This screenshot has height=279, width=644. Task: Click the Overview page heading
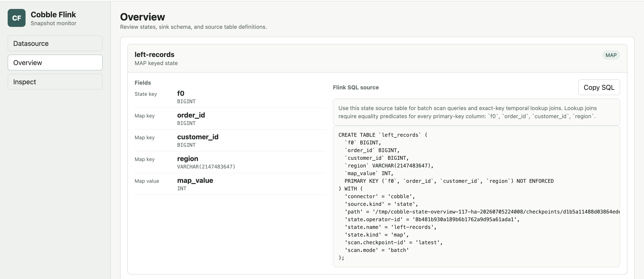pyautogui.click(x=142, y=17)
